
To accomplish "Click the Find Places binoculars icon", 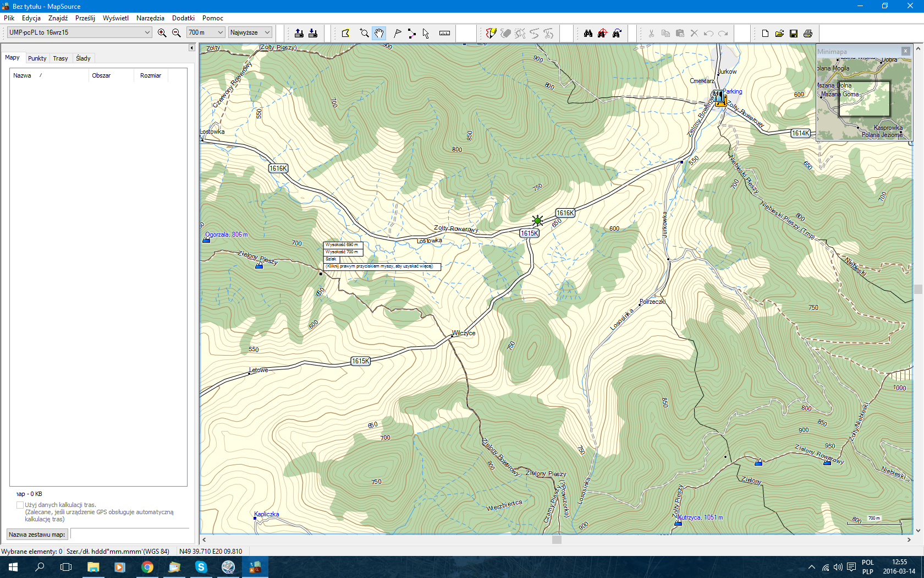I will click(588, 33).
